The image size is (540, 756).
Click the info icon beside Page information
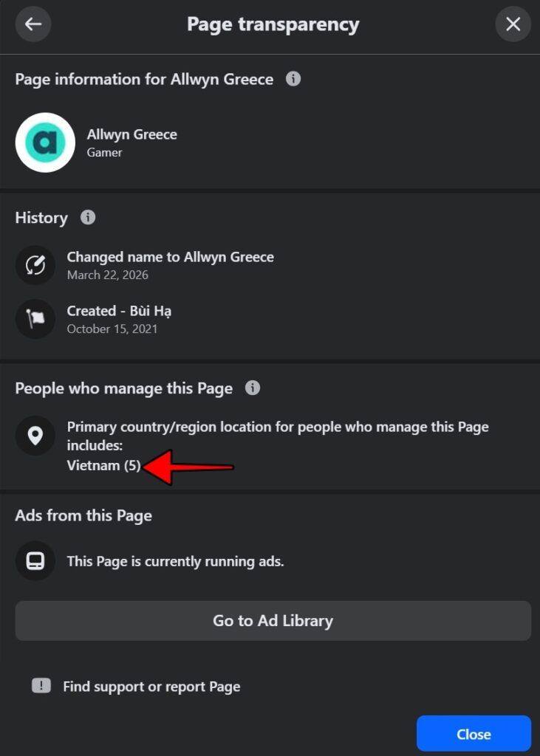pyautogui.click(x=293, y=78)
